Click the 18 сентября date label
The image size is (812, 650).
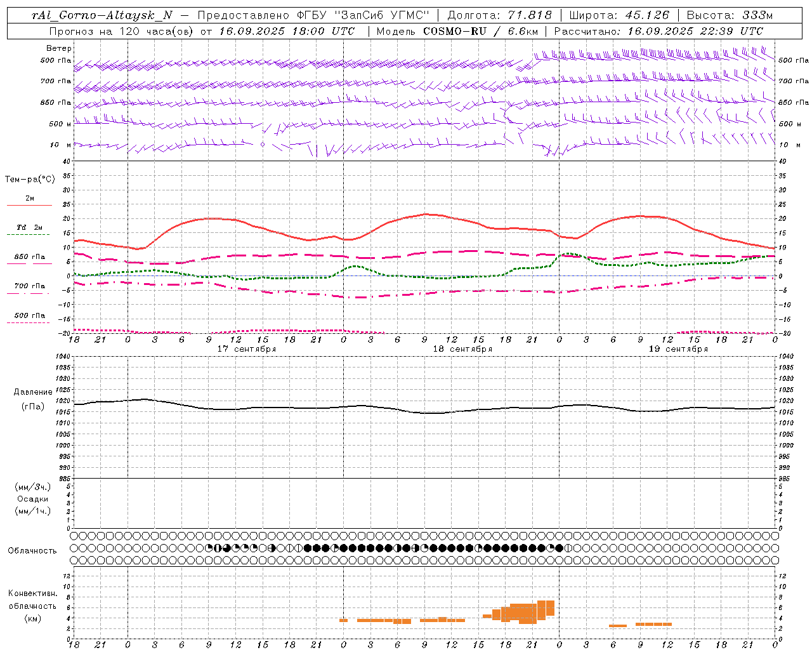(462, 349)
